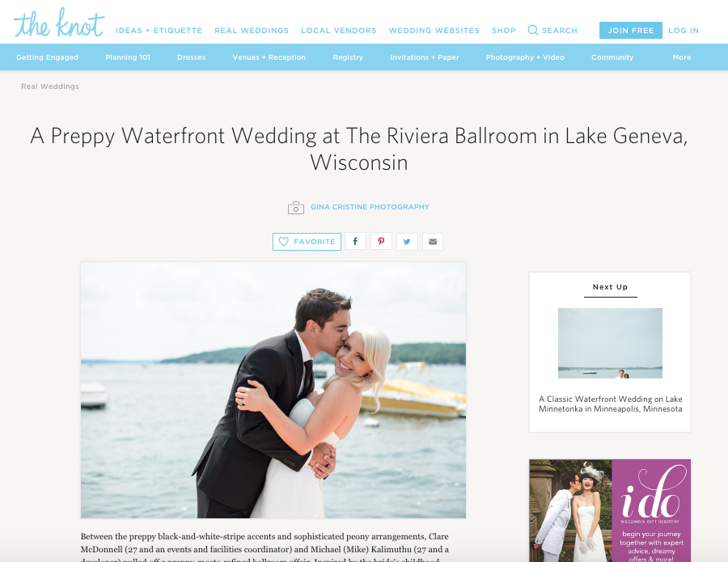
Task: Click The Knot logo
Action: pos(59,23)
